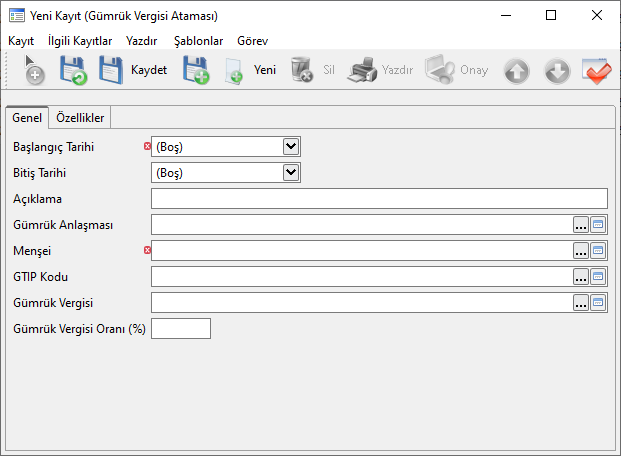Click the Kaydet save floppy disk icon
Viewport: 621px width, 456px height.
point(111,71)
